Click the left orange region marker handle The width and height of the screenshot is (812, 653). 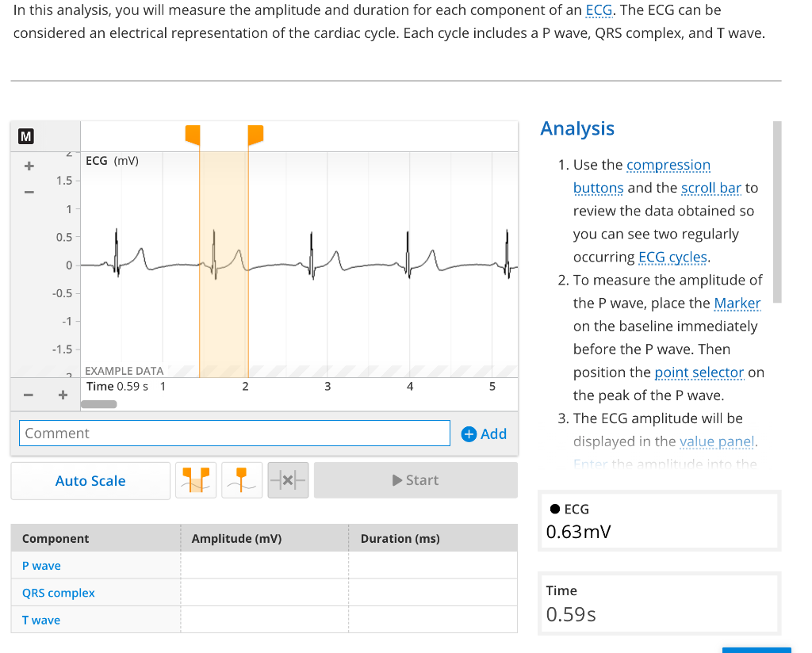pyautogui.click(x=193, y=134)
